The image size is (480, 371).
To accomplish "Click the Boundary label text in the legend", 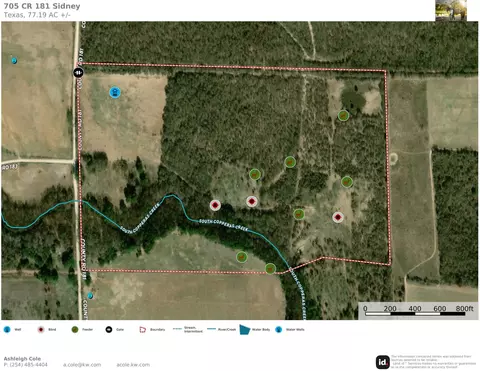I will coord(157,330).
